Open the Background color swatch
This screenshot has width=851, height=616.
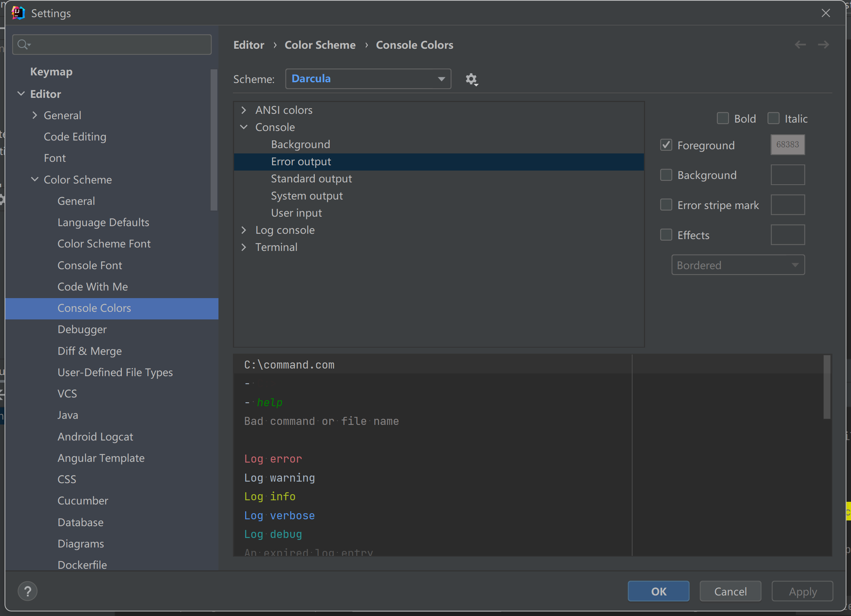pyautogui.click(x=787, y=175)
